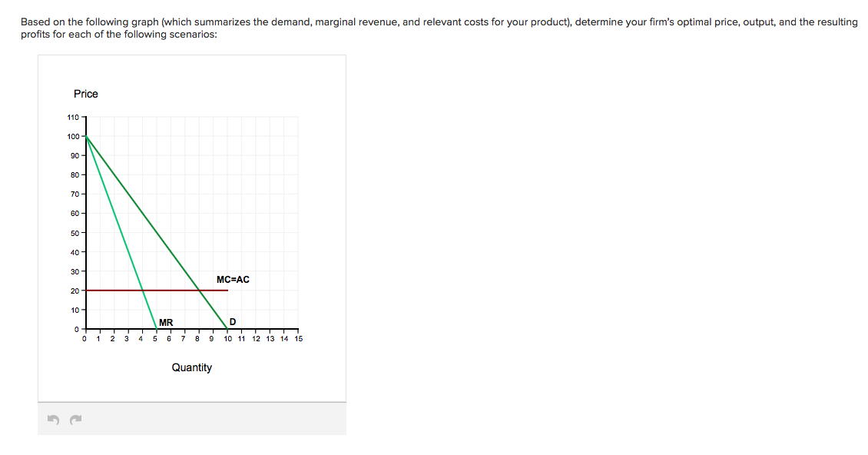Viewport: 868px width, 455px height.
Task: Click the Quantity axis title
Action: [192, 367]
